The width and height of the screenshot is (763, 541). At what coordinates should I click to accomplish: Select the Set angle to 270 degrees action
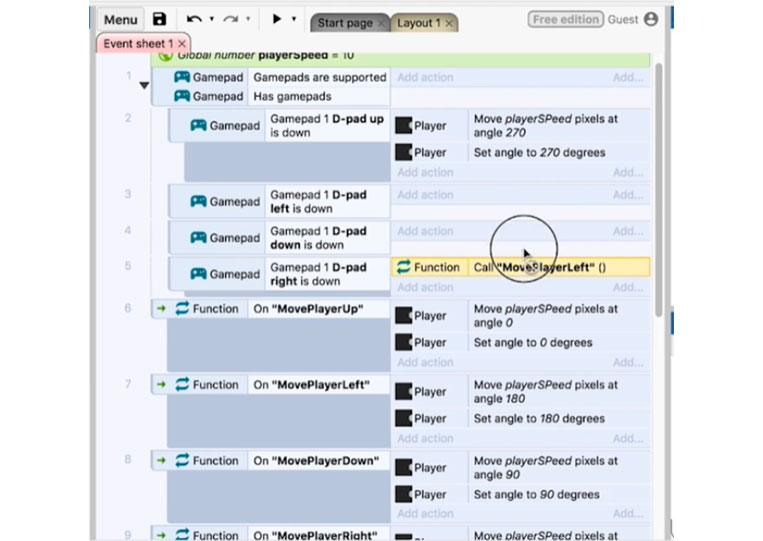pos(521,152)
